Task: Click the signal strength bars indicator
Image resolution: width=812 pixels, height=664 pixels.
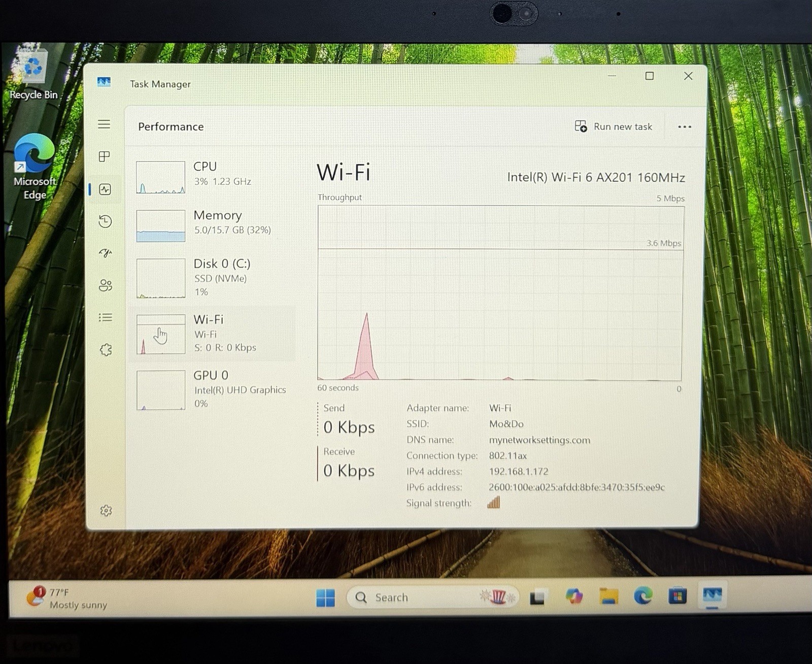Action: pyautogui.click(x=494, y=502)
